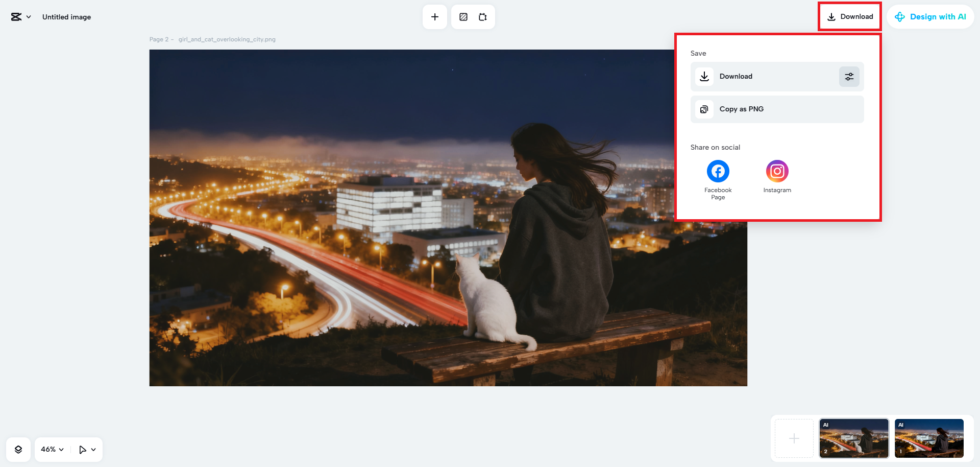Expand the 46% zoom dropdown
This screenshot has width=980, height=467.
[x=52, y=450]
